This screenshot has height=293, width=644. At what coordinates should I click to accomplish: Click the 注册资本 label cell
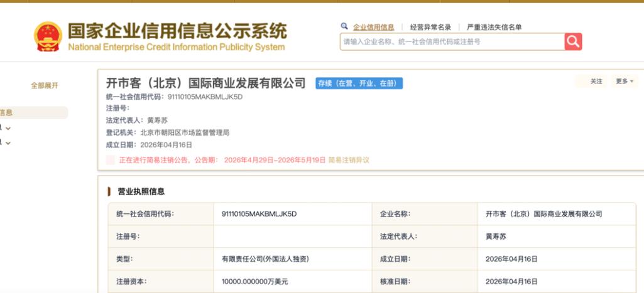(161, 282)
